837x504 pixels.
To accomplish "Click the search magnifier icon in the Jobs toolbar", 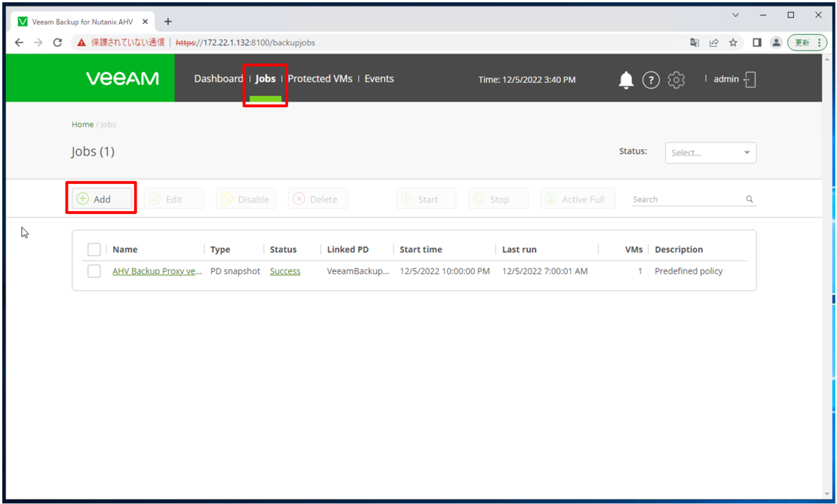I will point(750,199).
